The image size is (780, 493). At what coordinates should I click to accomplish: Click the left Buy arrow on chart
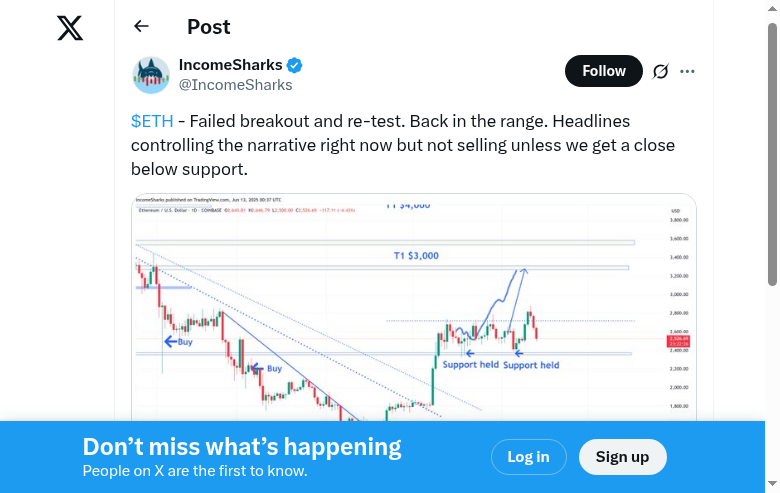[x=178, y=341]
